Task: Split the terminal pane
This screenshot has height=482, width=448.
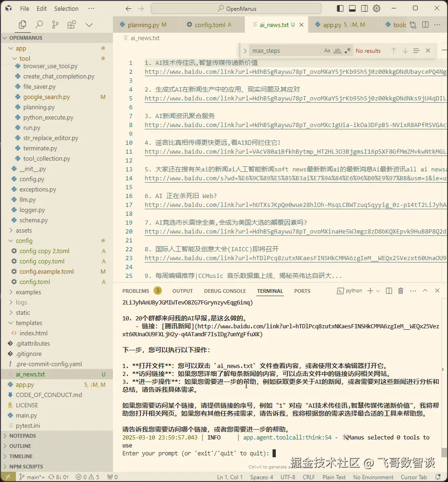Action: (x=389, y=291)
